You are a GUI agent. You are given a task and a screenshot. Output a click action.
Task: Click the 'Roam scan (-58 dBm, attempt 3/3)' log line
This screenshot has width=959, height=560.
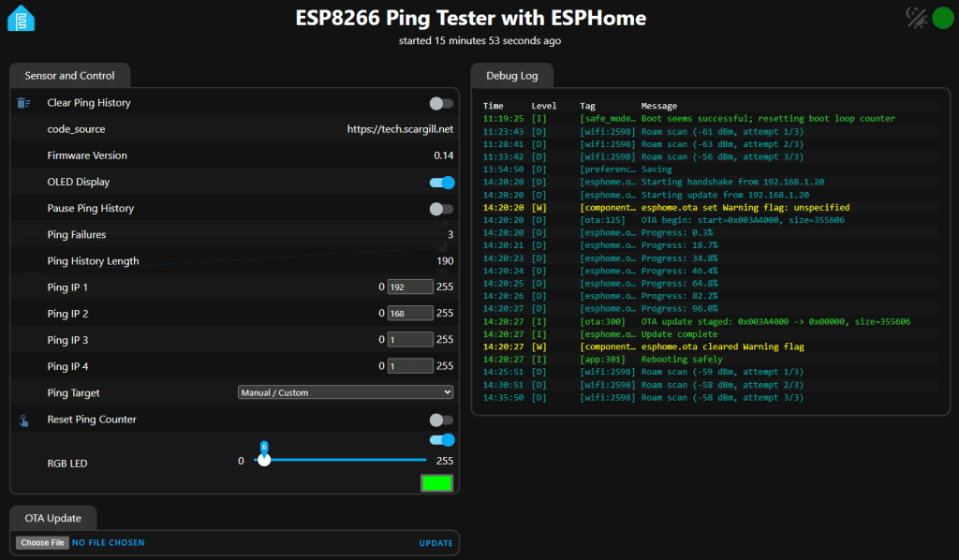click(x=710, y=397)
